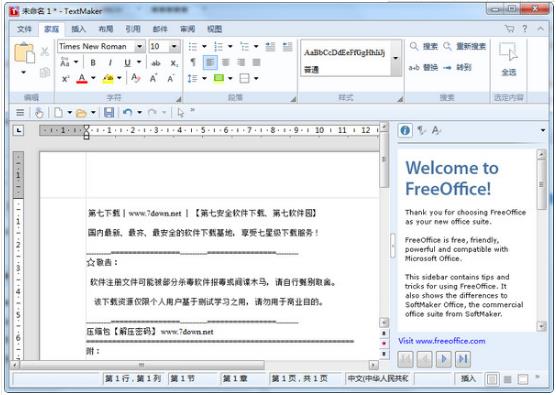This screenshot has height=395, width=556.
Task: Toggle formatting marks pilcrow
Action: 193,63
